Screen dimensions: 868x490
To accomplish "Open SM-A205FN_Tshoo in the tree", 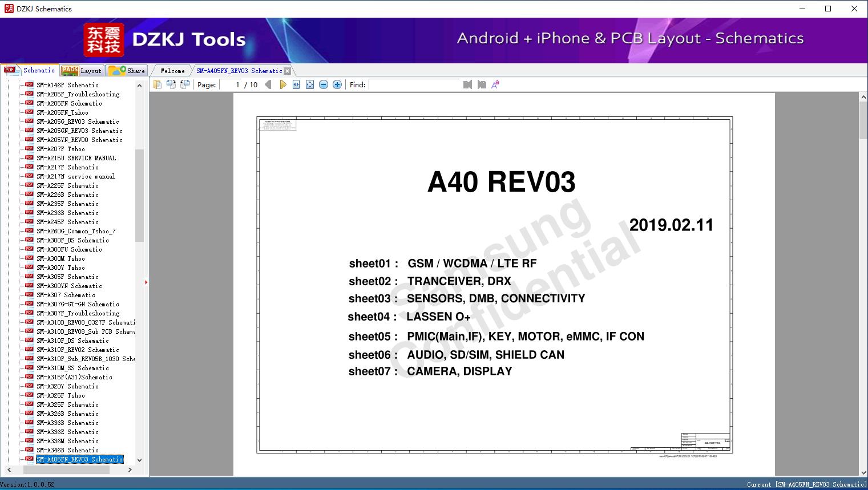I will pos(63,112).
